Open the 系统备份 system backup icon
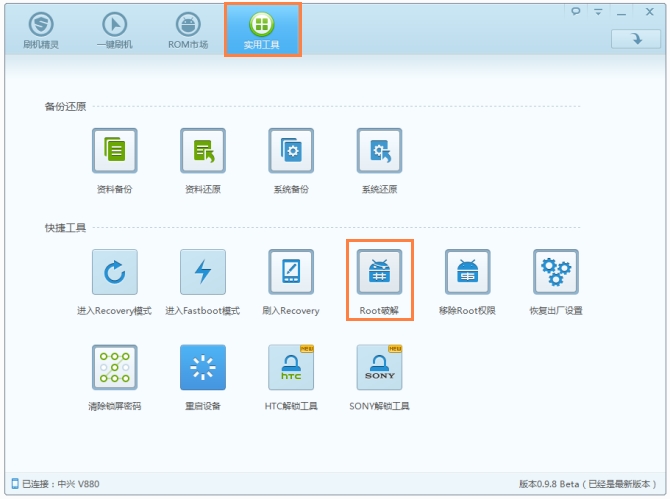 click(291, 150)
